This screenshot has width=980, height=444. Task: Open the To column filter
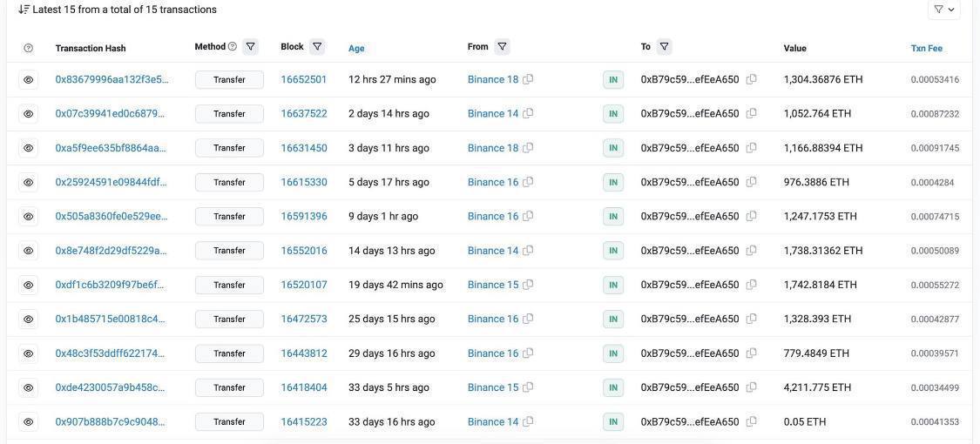(664, 47)
